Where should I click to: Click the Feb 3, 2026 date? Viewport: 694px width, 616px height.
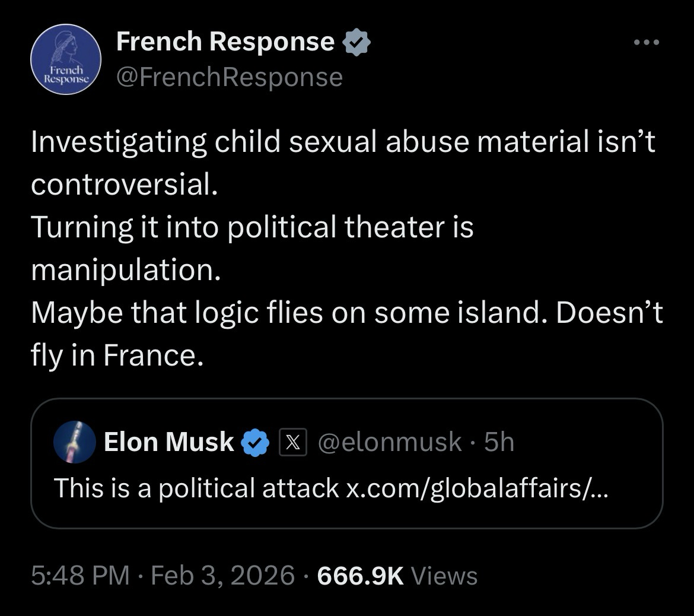click(x=223, y=575)
